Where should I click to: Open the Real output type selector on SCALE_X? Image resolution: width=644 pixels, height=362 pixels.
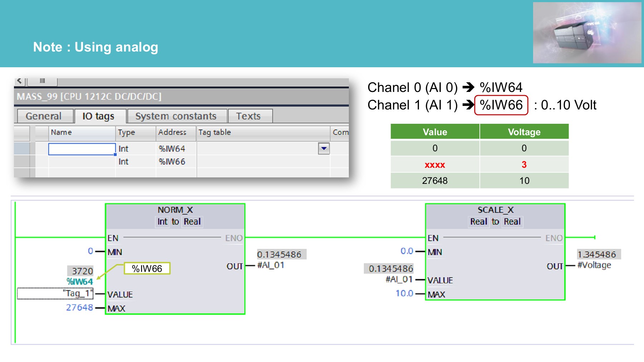[512, 222]
